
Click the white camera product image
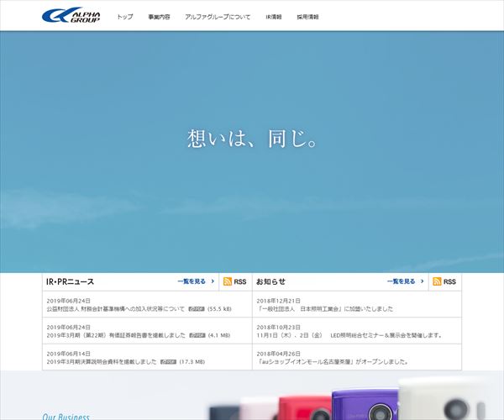pos(444,398)
